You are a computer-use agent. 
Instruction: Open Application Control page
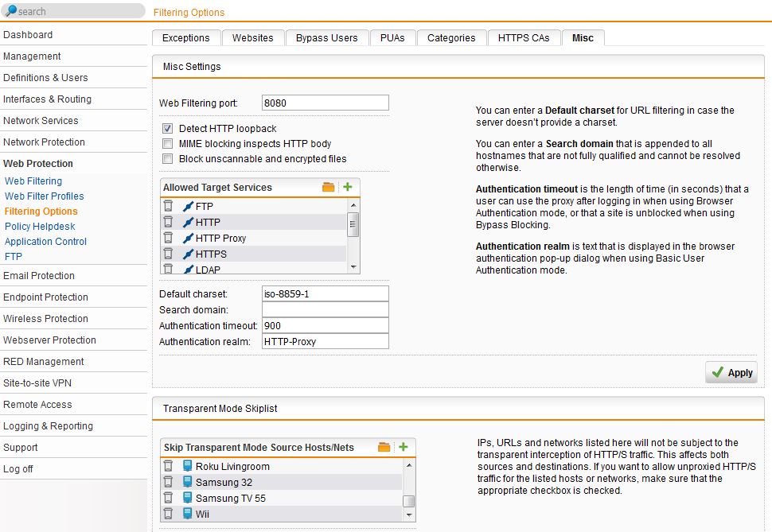[46, 242]
